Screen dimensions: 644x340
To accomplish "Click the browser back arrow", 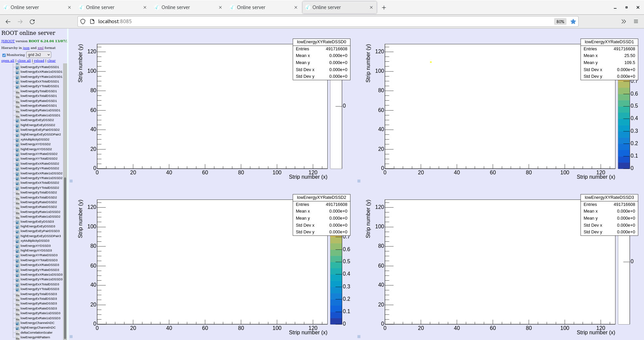I will click(x=8, y=21).
